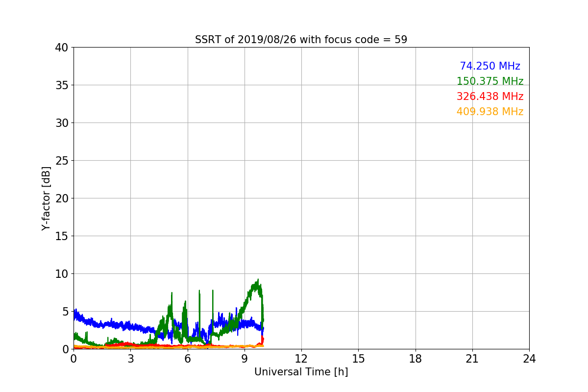The height and width of the screenshot is (392, 588).
Task: Click the 'Y-factor [dB]' axis label
Action: [x=46, y=198]
